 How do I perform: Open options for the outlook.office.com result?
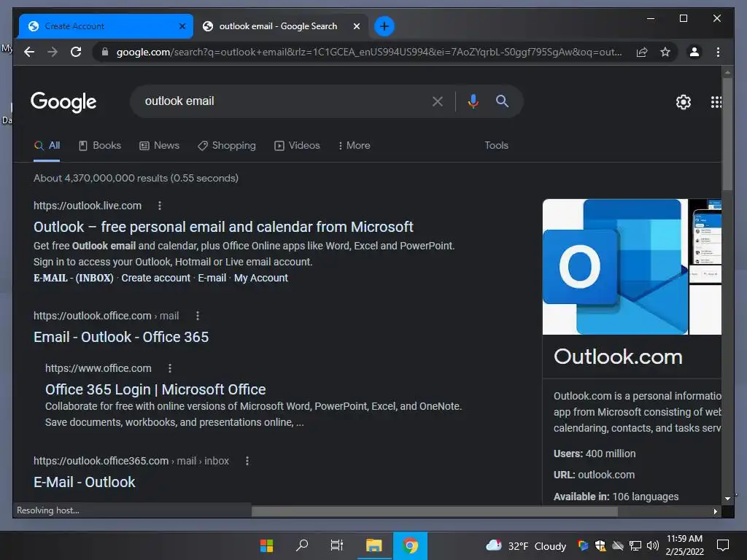(x=198, y=316)
